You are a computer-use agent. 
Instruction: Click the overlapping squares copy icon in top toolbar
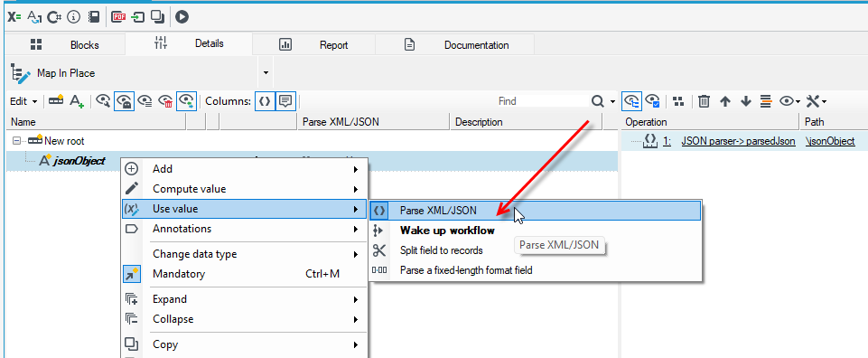pyautogui.click(x=158, y=17)
